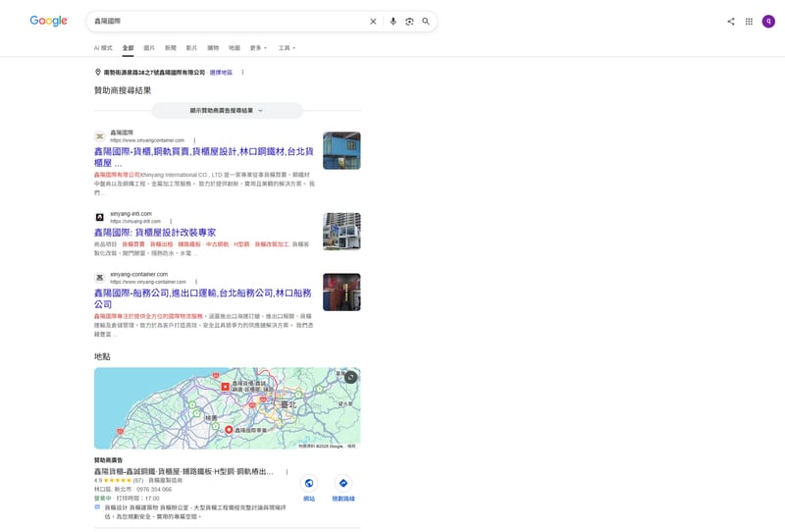Expand the map with the fullscreen icon
Viewport: 785px width, 532px height.
350,377
